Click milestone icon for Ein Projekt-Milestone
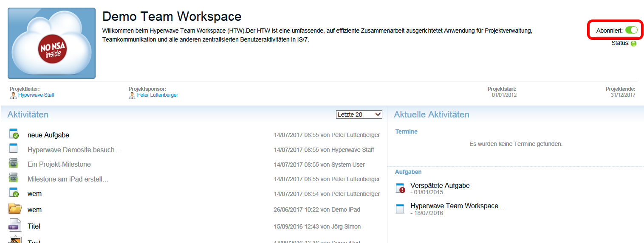This screenshot has width=644, height=243. coord(14,163)
